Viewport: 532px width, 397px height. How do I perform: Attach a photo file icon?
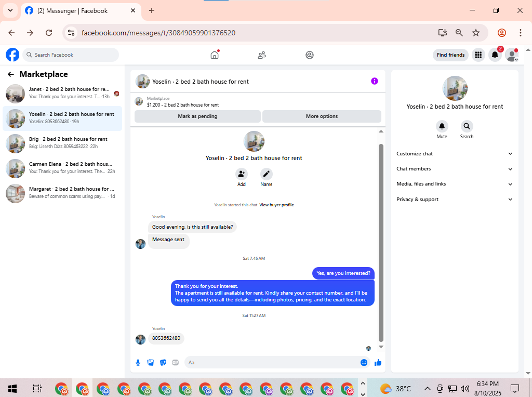[x=151, y=363]
